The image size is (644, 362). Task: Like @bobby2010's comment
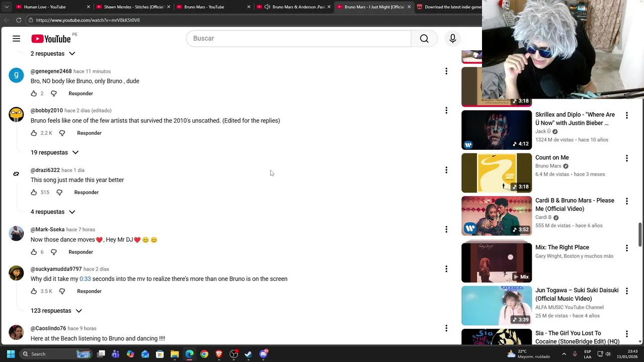pos(34,133)
